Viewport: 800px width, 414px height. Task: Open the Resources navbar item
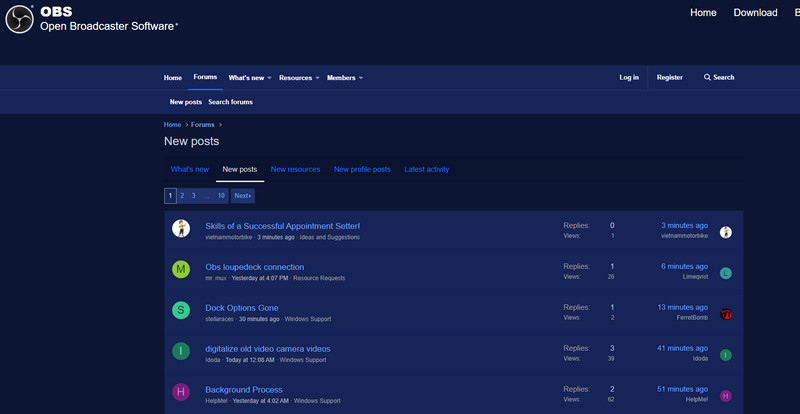(x=295, y=78)
